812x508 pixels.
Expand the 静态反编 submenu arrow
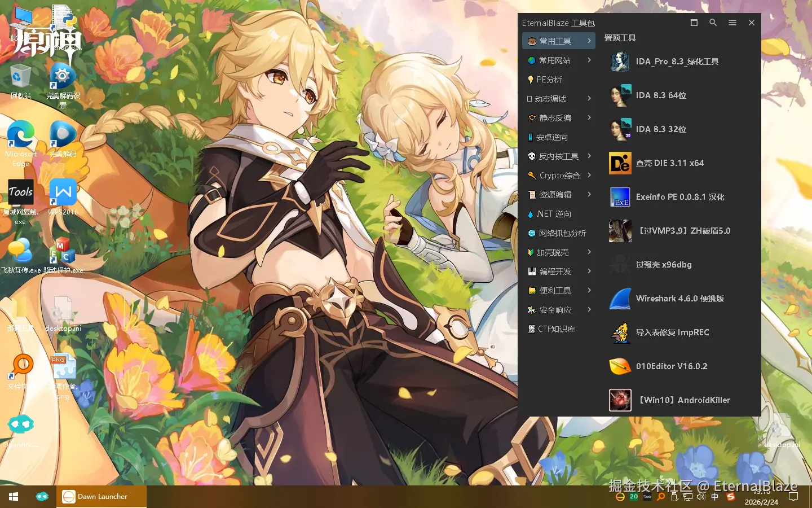[589, 117]
